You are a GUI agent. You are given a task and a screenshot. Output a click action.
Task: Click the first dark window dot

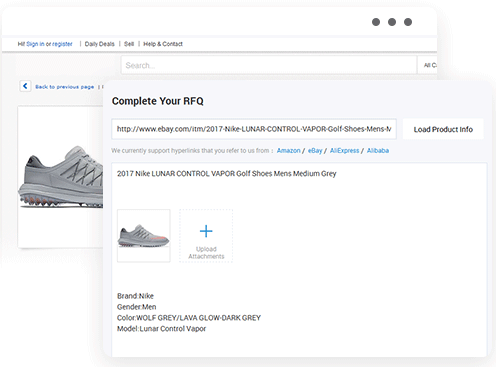coord(376,22)
